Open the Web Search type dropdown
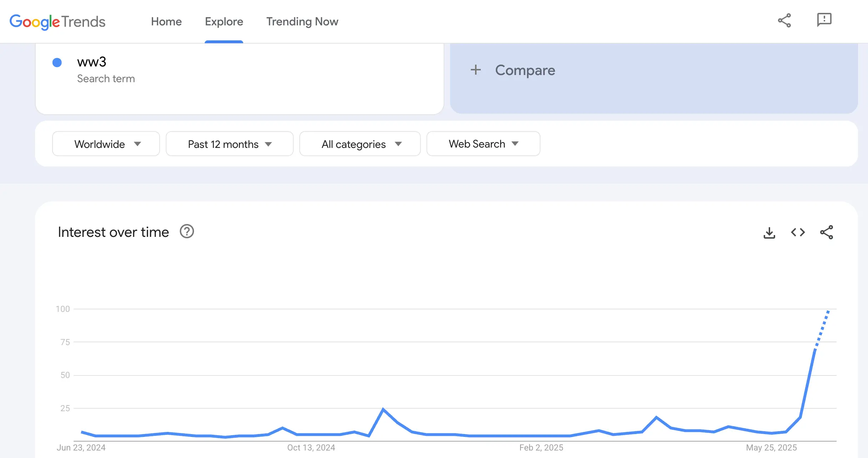 coord(483,144)
